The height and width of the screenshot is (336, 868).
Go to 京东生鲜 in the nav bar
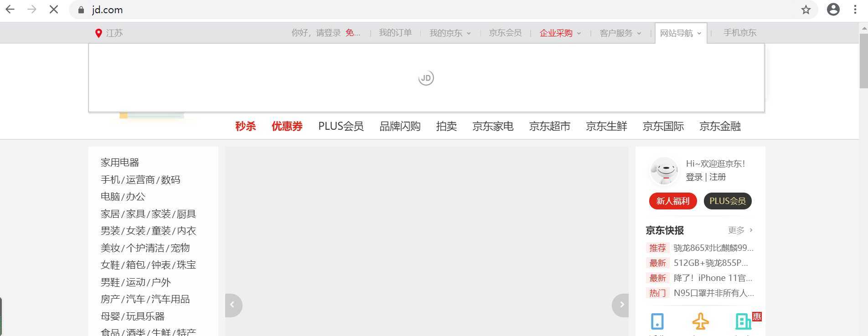pyautogui.click(x=606, y=126)
